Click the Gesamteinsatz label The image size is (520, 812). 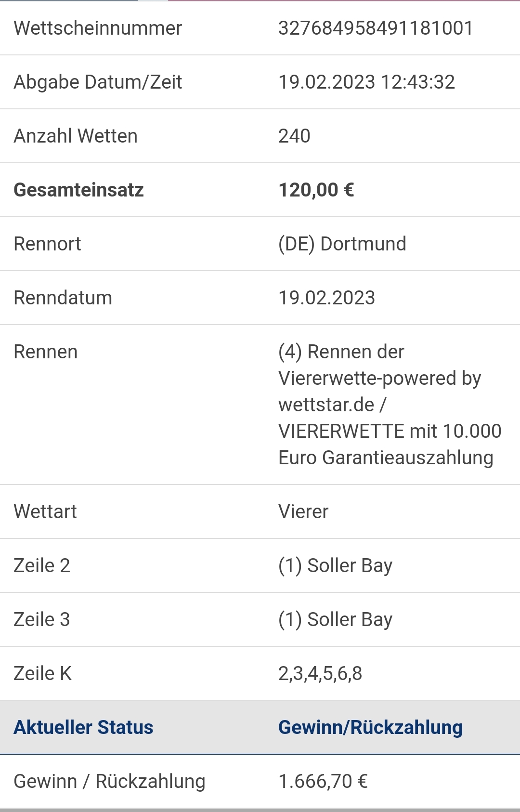78,190
